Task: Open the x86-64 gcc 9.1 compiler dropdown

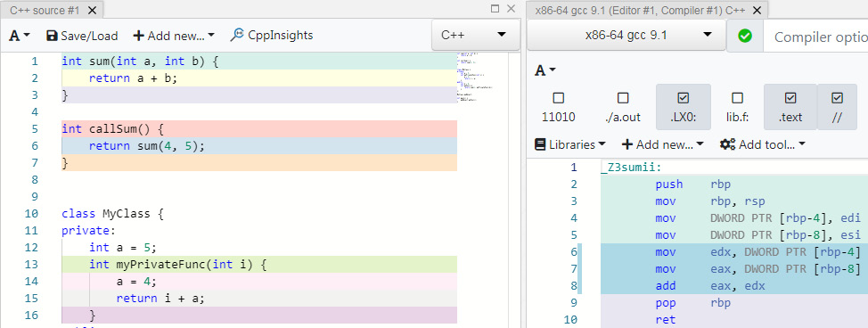Action: pos(626,35)
